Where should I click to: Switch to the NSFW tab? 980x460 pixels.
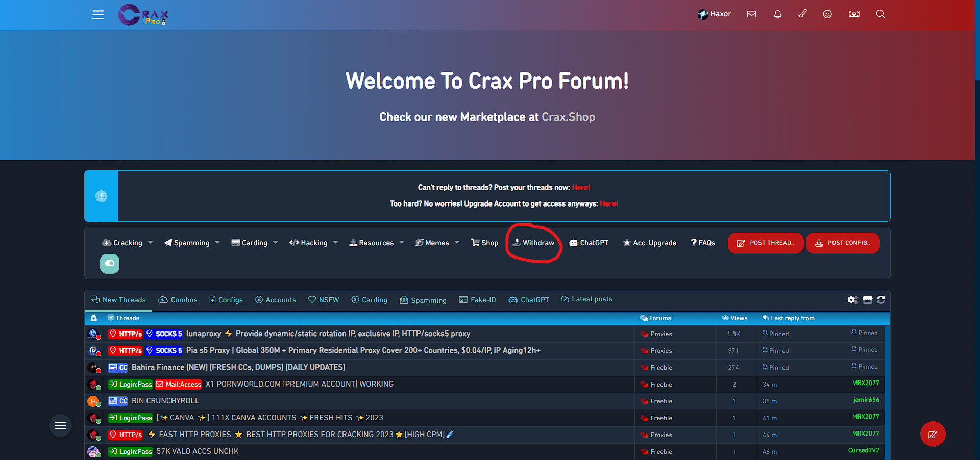pyautogui.click(x=324, y=300)
